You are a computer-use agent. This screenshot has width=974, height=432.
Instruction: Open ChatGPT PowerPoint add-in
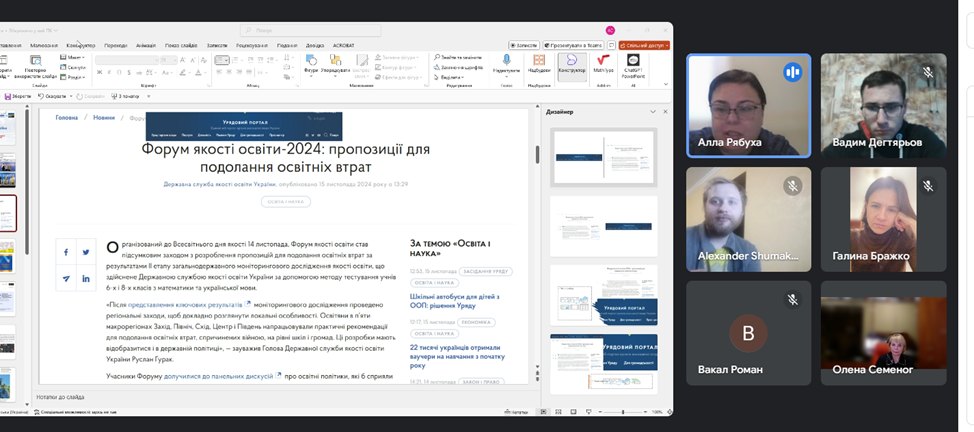pos(633,66)
